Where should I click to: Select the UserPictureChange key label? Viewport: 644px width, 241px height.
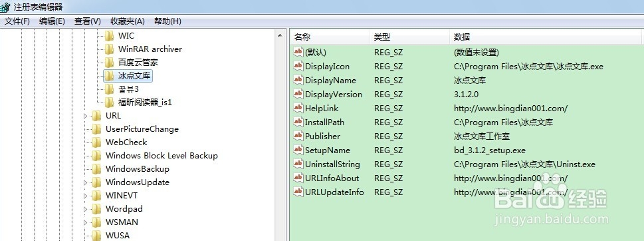point(142,129)
